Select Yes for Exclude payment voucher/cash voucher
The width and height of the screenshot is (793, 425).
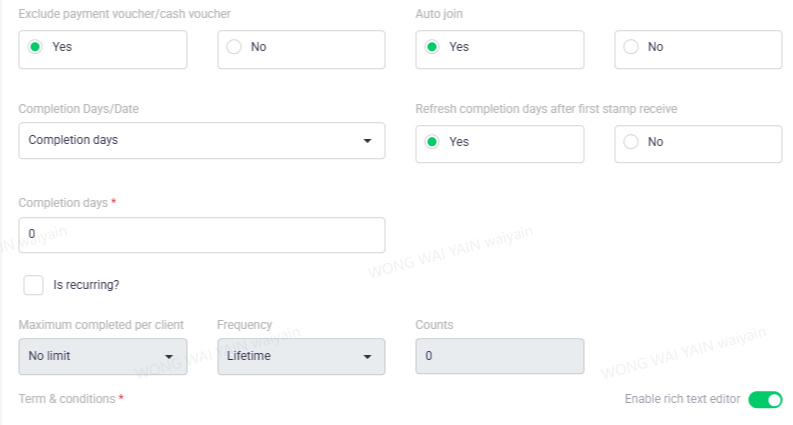[35, 47]
